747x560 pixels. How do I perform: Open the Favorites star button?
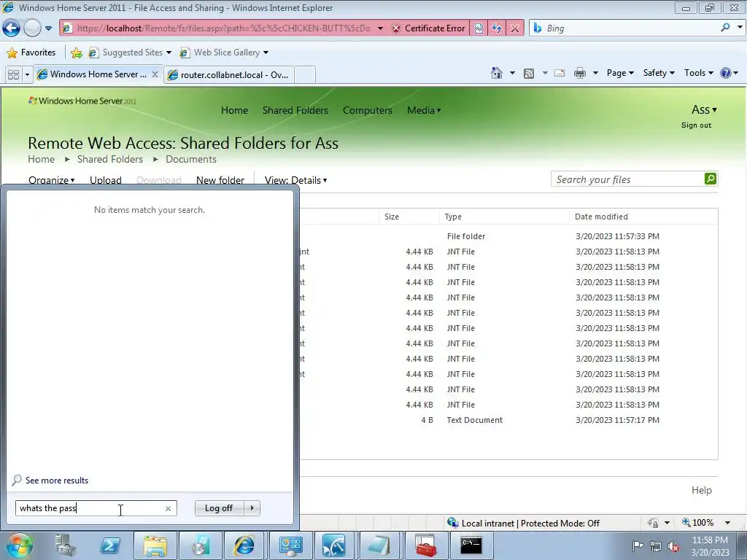[31, 52]
